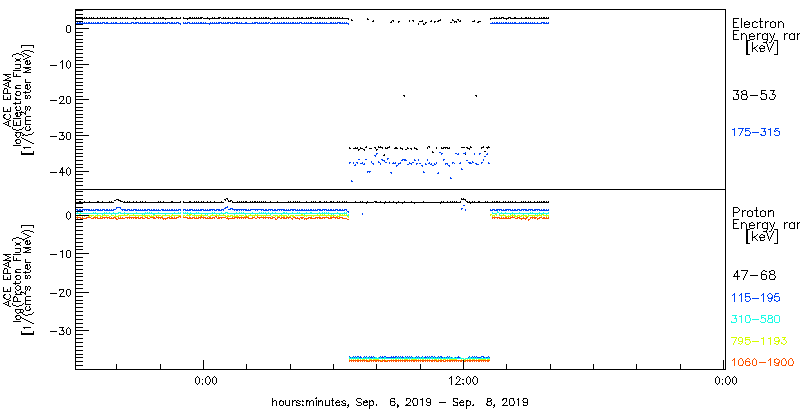800x410 pixels.
Task: Click the Electron legend heading
Action: tap(758, 23)
